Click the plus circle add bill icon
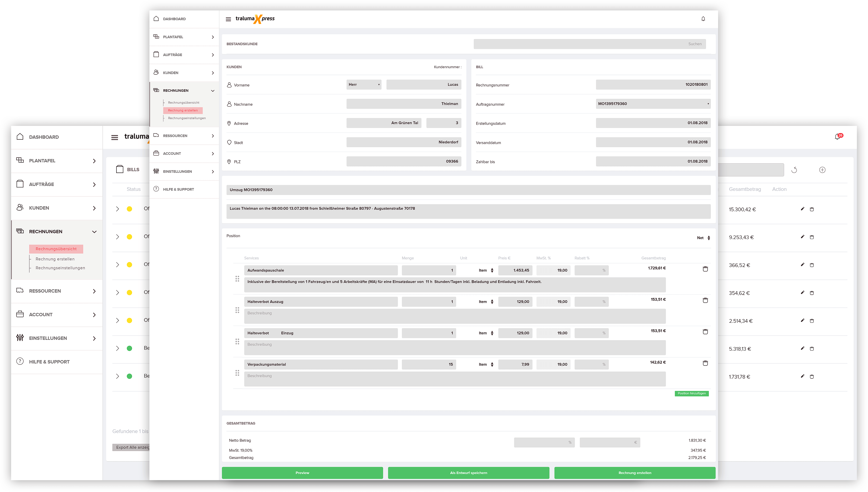Image resolution: width=868 pixels, height=492 pixels. click(822, 170)
